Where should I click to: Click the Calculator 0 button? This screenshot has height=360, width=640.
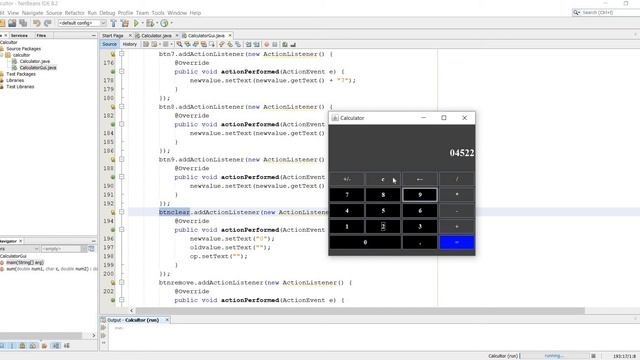click(365, 242)
